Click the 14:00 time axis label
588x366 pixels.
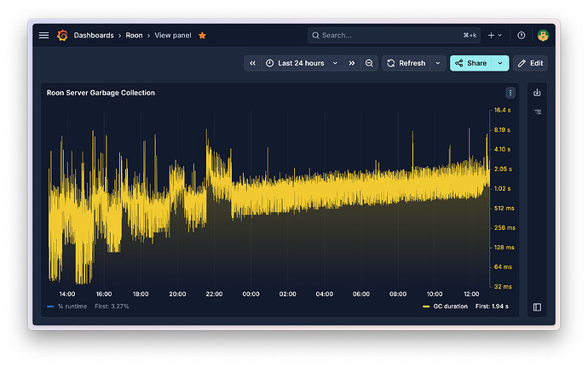click(x=67, y=294)
